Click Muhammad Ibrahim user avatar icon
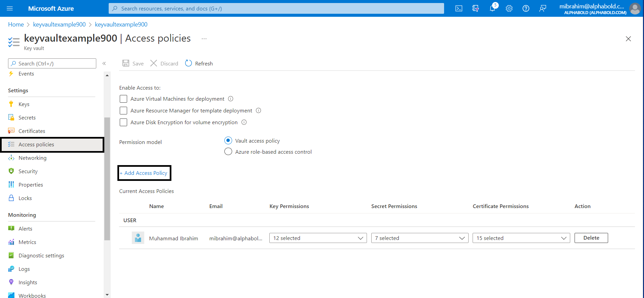This screenshot has width=644, height=298. pyautogui.click(x=138, y=238)
